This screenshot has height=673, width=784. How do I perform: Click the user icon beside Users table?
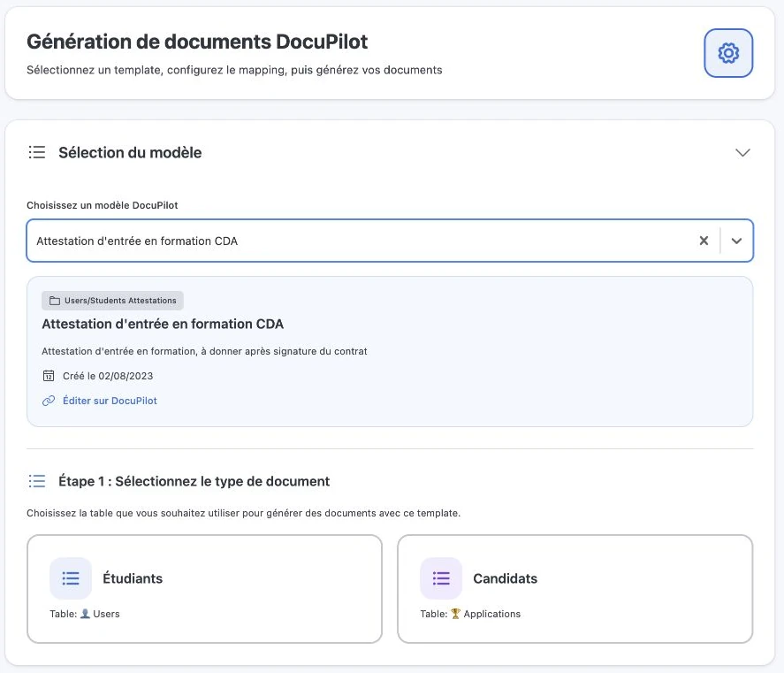pos(85,614)
